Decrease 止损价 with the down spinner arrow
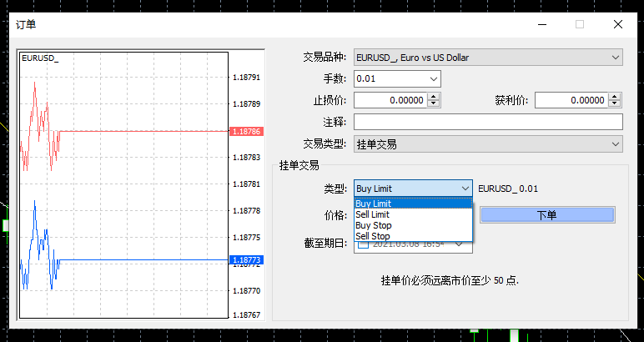The image size is (644, 342). tap(433, 104)
